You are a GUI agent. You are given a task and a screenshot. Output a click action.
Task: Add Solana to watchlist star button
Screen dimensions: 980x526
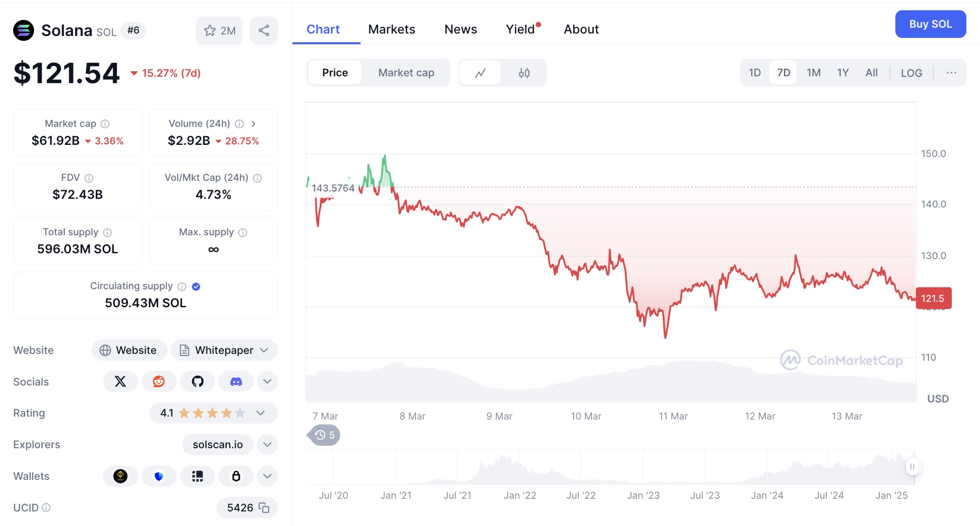[x=219, y=31]
